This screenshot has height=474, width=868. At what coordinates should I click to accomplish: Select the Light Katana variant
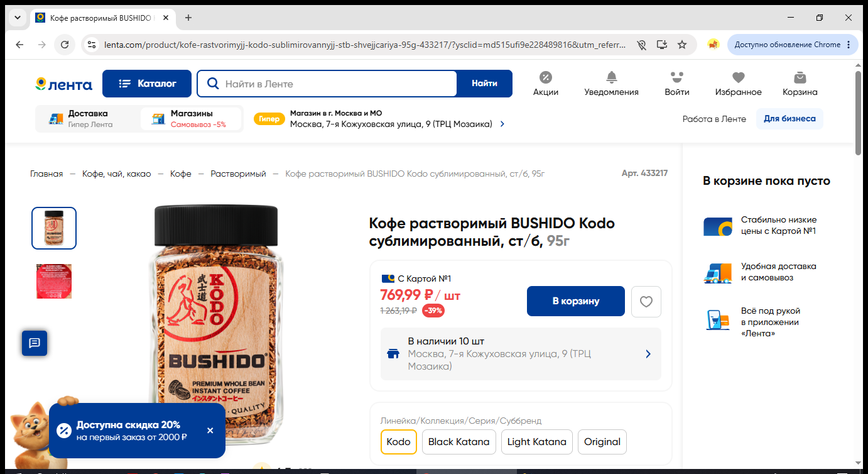[537, 442]
